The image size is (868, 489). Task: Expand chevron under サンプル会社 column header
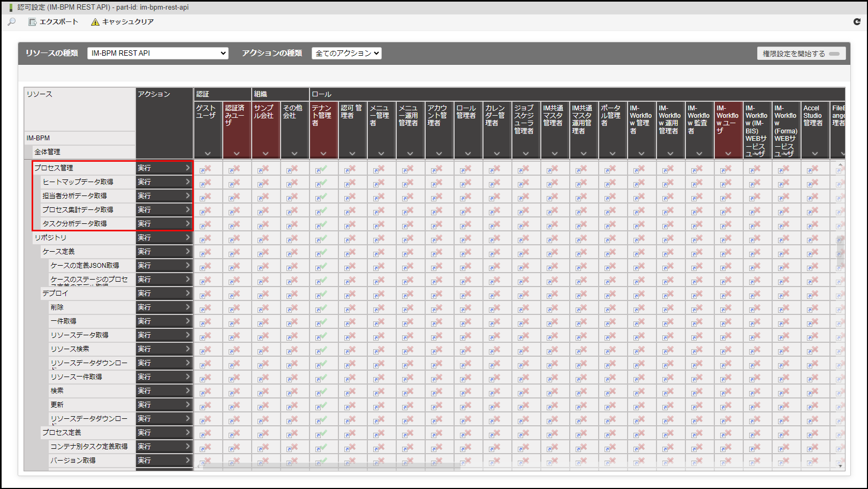[x=266, y=154]
